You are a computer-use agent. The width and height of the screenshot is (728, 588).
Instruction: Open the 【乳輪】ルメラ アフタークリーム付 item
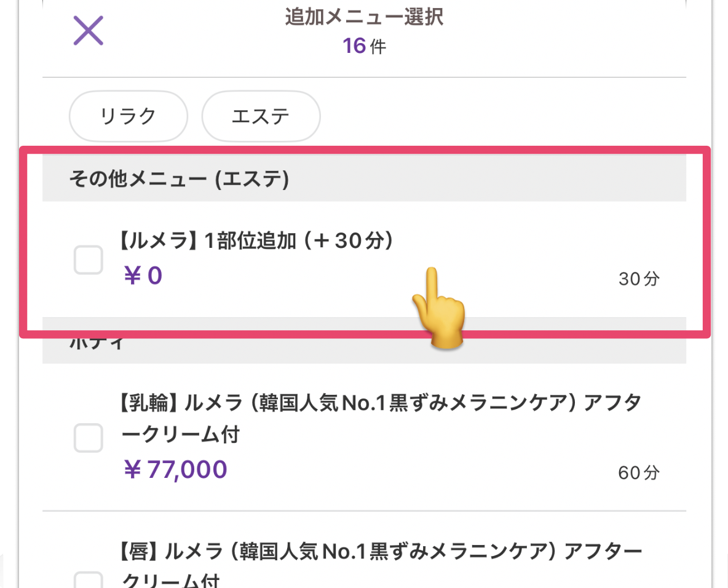pos(379,419)
